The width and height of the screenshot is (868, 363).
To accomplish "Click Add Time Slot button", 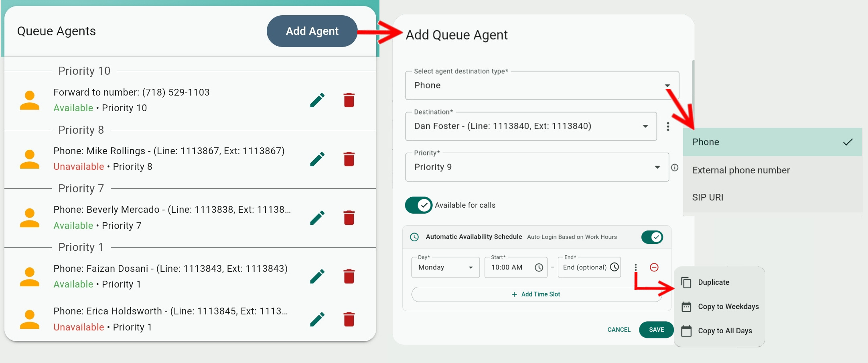I will point(536,294).
